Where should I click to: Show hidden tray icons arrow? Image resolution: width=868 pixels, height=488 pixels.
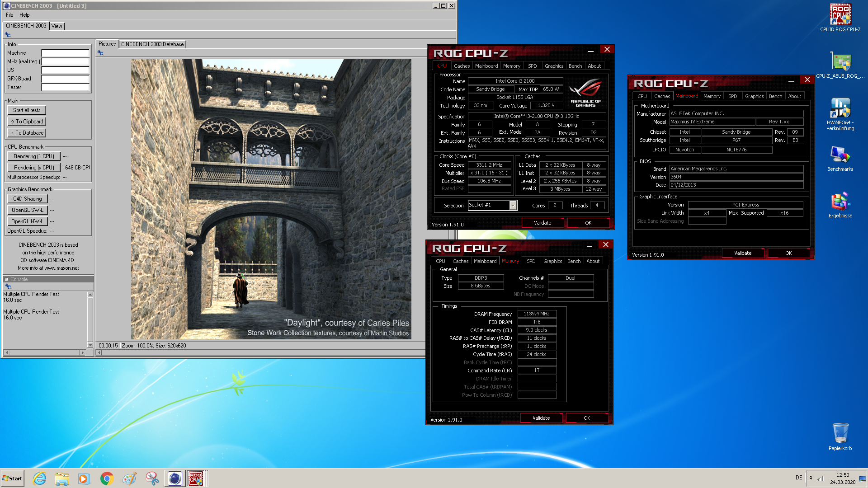[x=811, y=478]
